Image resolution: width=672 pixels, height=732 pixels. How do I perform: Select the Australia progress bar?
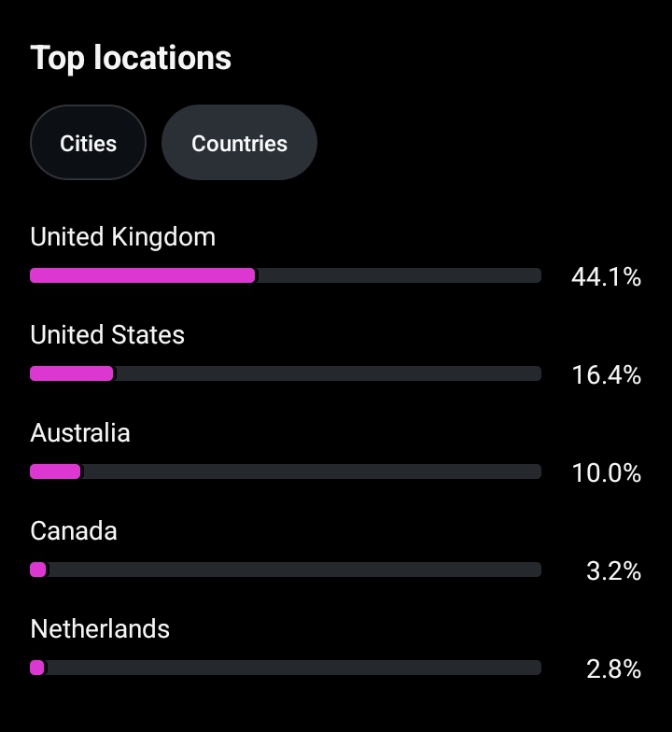[x=285, y=472]
